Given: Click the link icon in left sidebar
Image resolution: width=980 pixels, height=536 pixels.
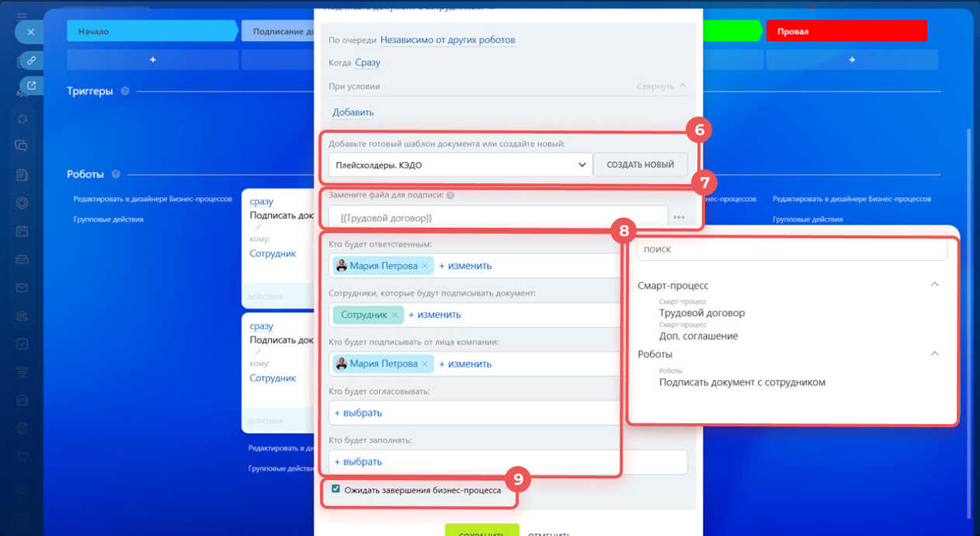Looking at the screenshot, I should tap(31, 59).
